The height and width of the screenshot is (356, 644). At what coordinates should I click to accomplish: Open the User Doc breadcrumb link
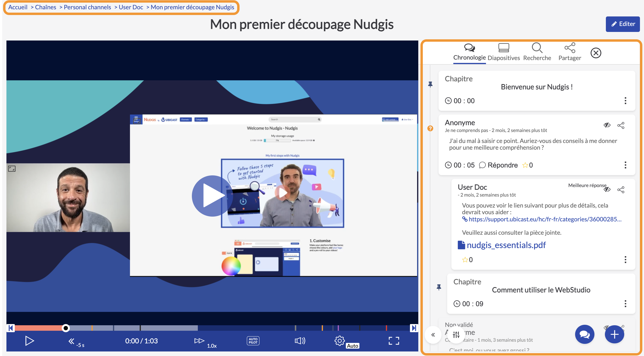(131, 7)
